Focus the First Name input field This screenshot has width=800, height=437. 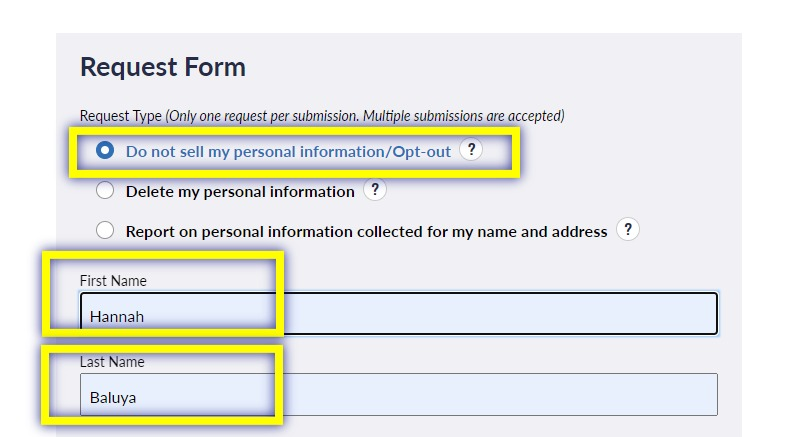click(x=398, y=314)
